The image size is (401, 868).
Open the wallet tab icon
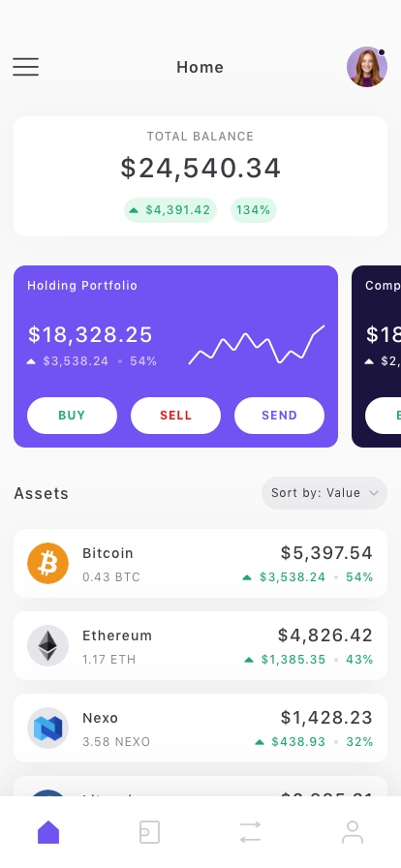[x=149, y=832]
